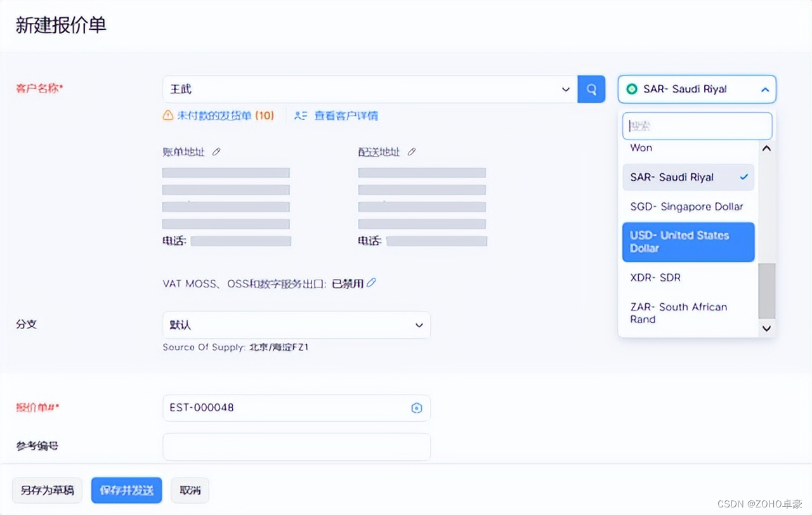Expand the 客户名称 dropdown for 王武

pyautogui.click(x=565, y=89)
